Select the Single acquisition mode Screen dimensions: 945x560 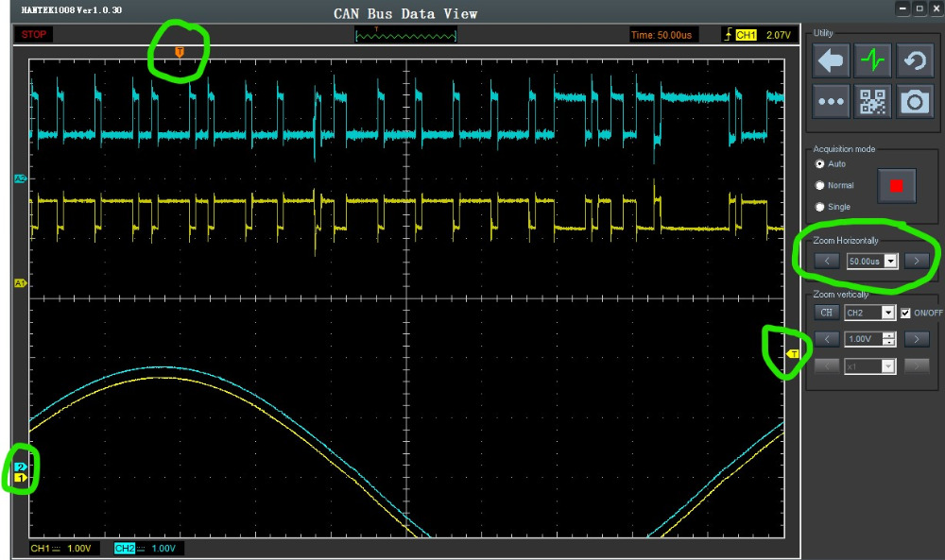tap(820, 207)
